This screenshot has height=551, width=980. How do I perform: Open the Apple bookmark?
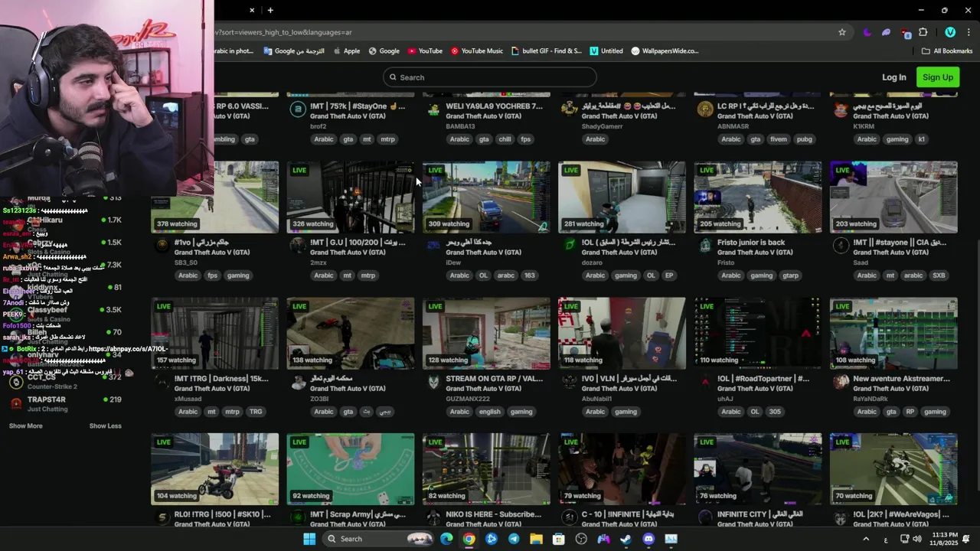pos(346,51)
